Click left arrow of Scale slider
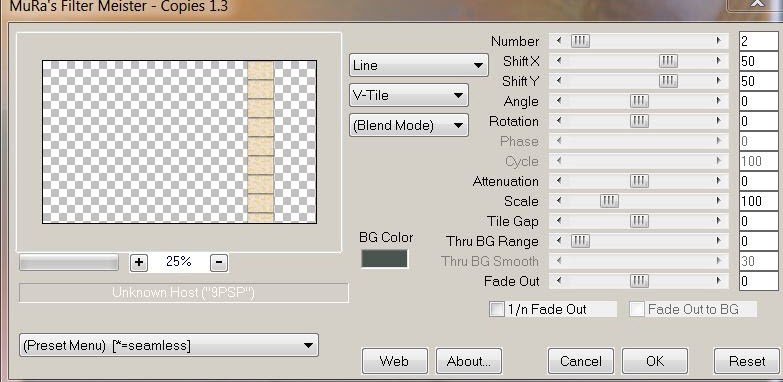 pyautogui.click(x=559, y=201)
